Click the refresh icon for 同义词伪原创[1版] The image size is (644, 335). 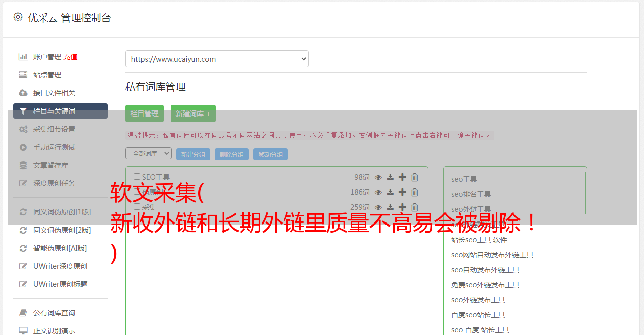coord(23,212)
